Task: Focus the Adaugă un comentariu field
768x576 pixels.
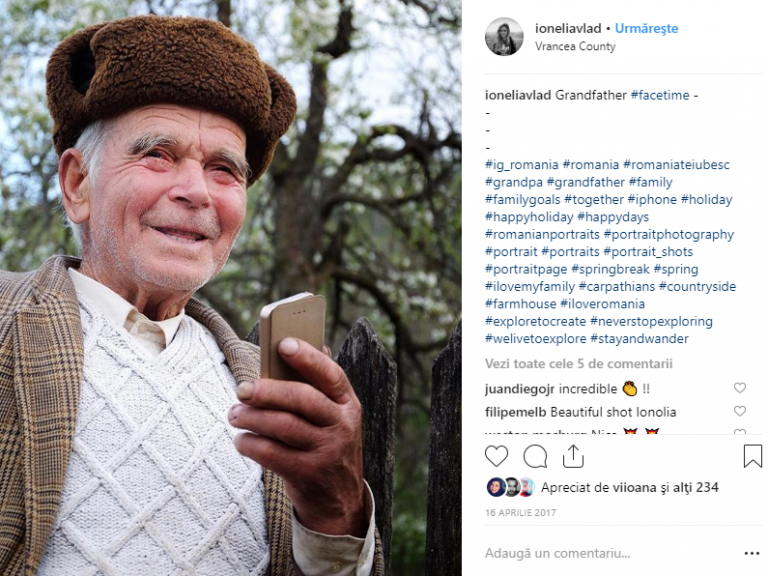Action: coord(612,553)
